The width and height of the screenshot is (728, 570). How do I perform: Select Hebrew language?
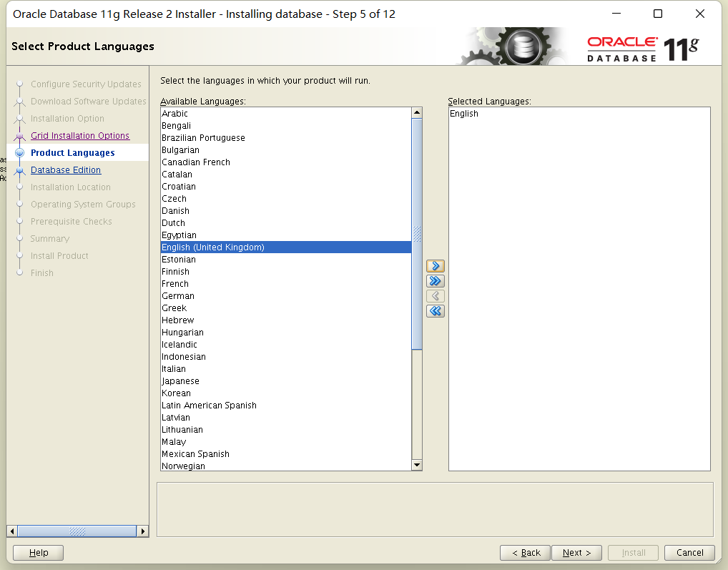286,320
